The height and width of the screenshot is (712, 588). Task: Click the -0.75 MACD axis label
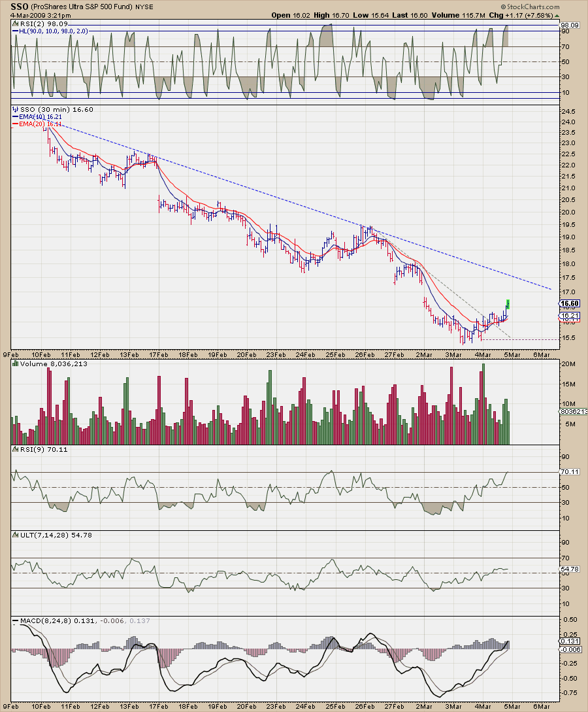(570, 692)
